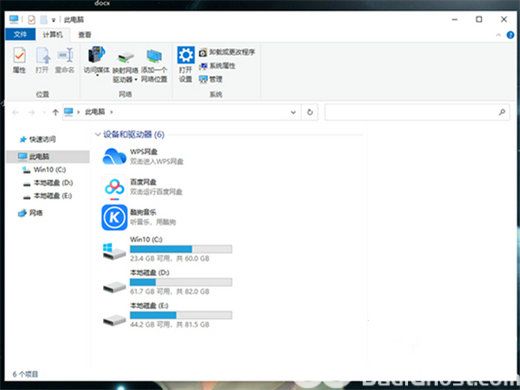Open the 映射网络驱动器 dropdown arrow

pyautogui.click(x=136, y=80)
